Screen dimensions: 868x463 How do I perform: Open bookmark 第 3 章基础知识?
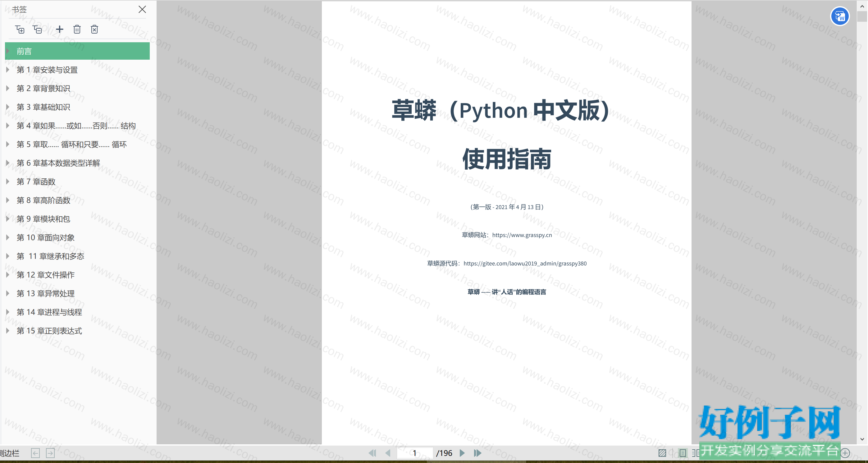[43, 107]
